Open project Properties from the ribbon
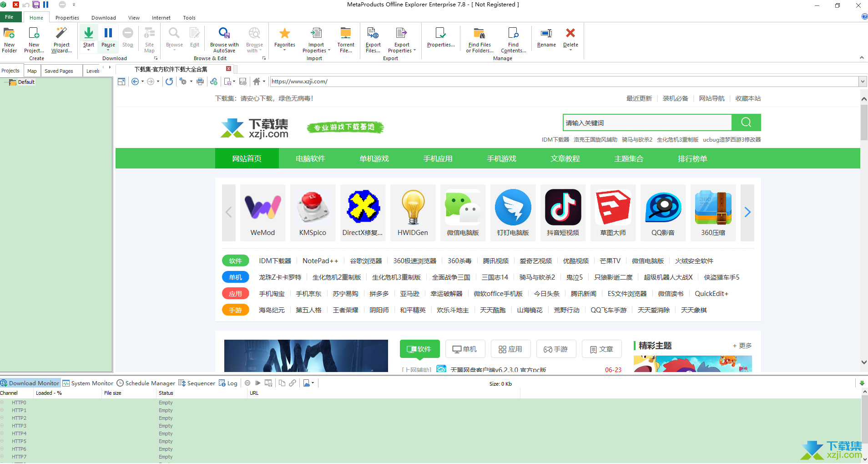Screen dimensions: 868x464 (441, 37)
